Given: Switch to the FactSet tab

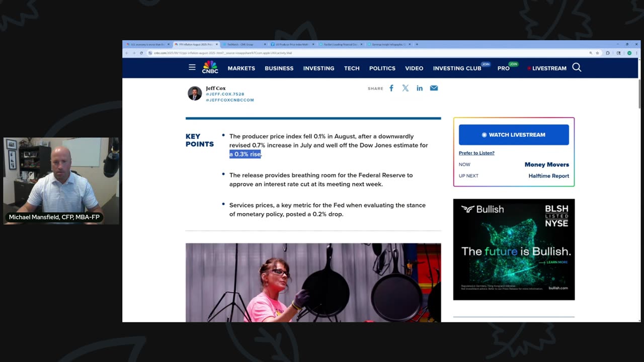Looking at the screenshot, I should (340, 44).
